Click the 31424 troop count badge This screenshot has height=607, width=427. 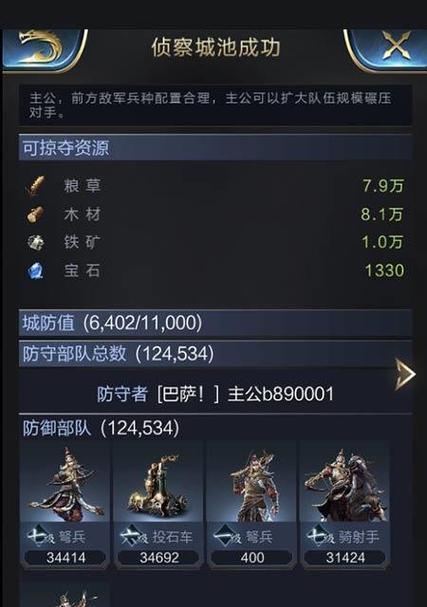[x=345, y=558]
